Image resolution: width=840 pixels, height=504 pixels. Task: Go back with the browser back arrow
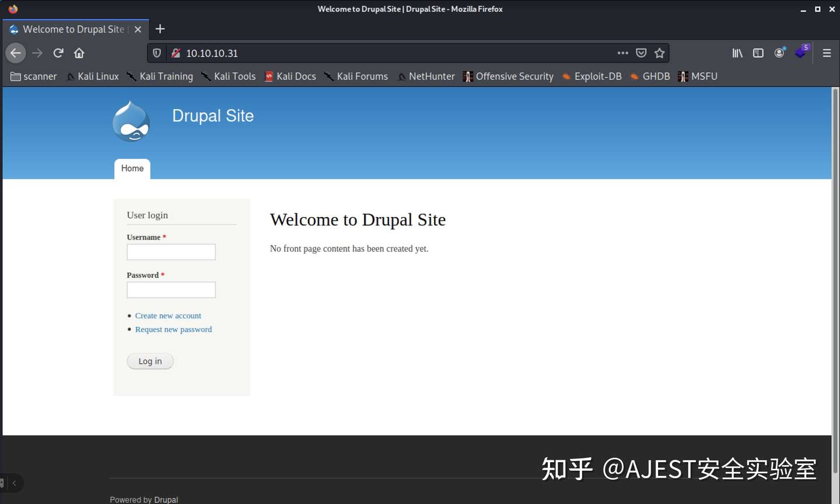[x=16, y=53]
